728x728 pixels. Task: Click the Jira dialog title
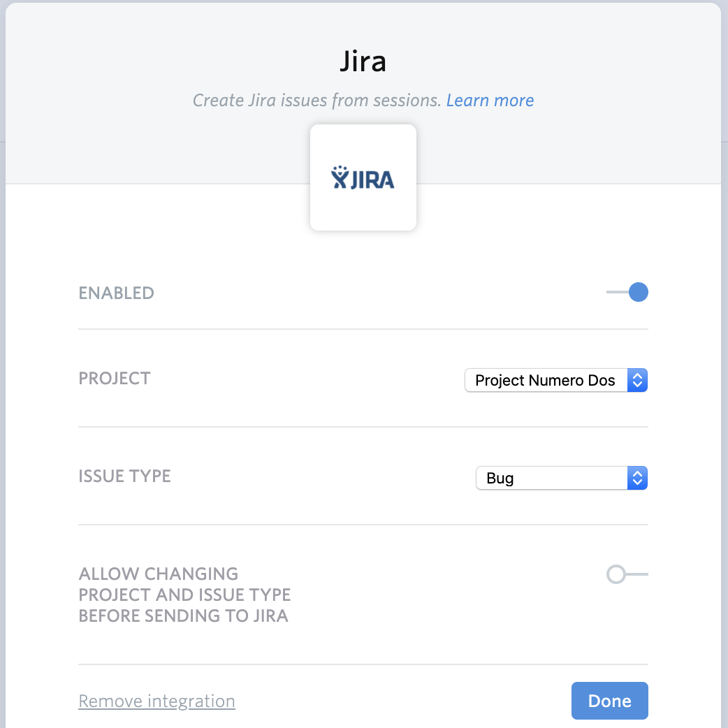pyautogui.click(x=363, y=61)
